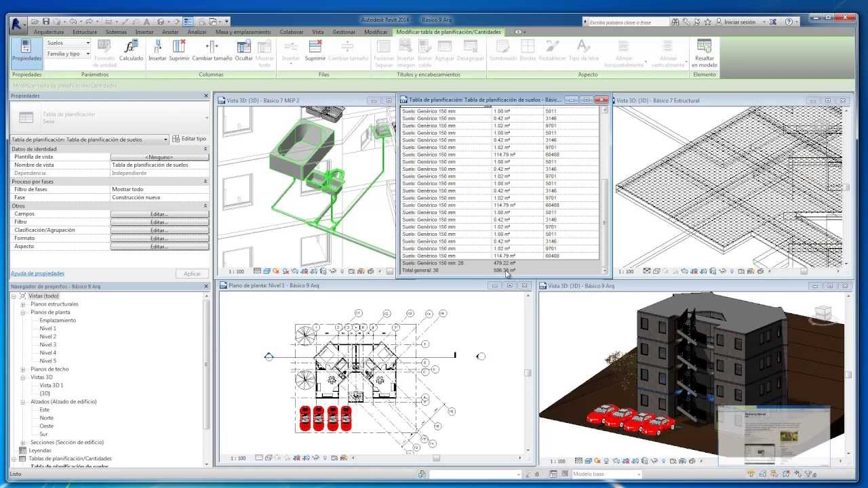The height and width of the screenshot is (488, 868).
Task: Select Nivel 3 in project browser
Action: pyautogui.click(x=47, y=345)
